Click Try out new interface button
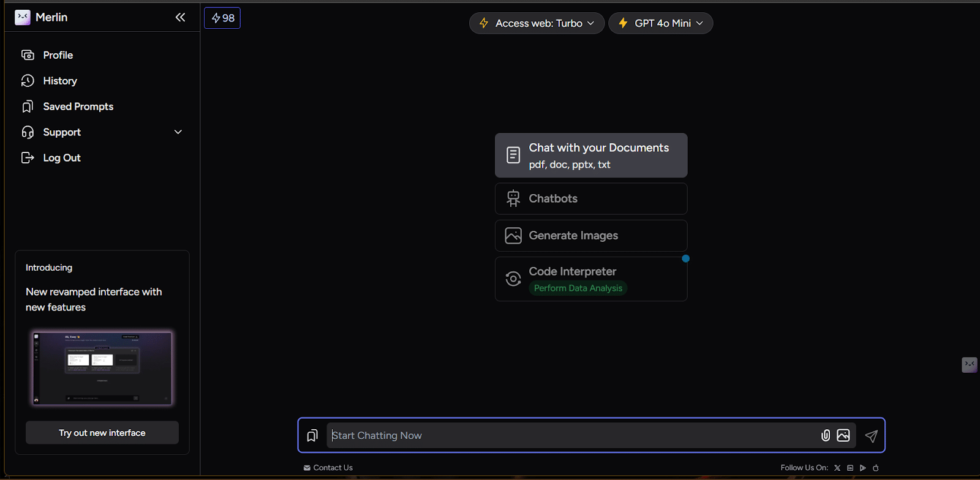The height and width of the screenshot is (480, 980). (x=102, y=433)
